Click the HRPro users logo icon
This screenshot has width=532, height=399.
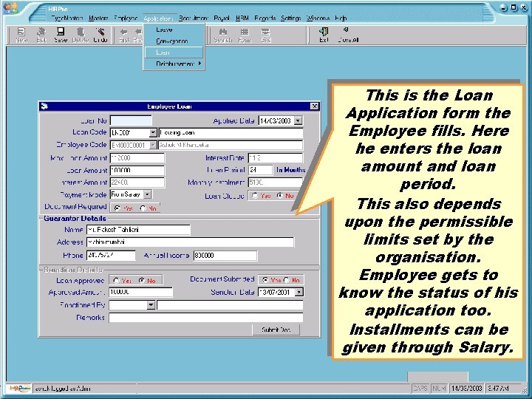10,8
